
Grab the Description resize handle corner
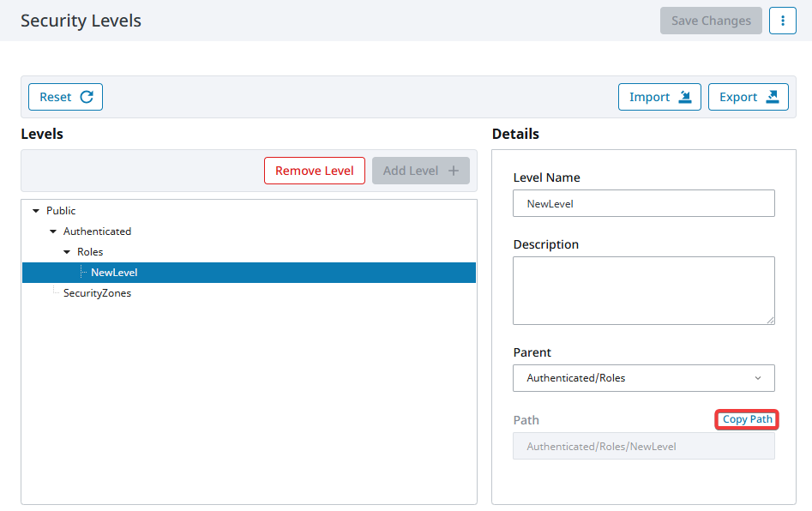pos(771,321)
